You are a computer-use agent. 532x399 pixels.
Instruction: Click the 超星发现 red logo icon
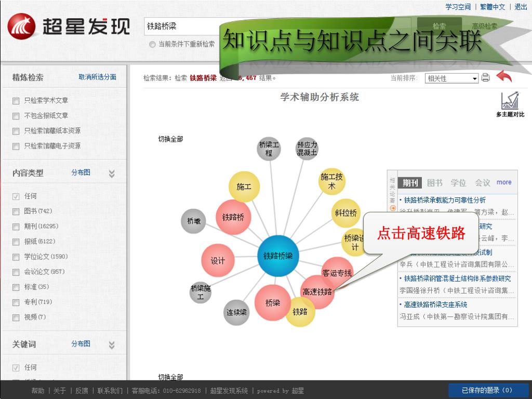click(x=21, y=26)
